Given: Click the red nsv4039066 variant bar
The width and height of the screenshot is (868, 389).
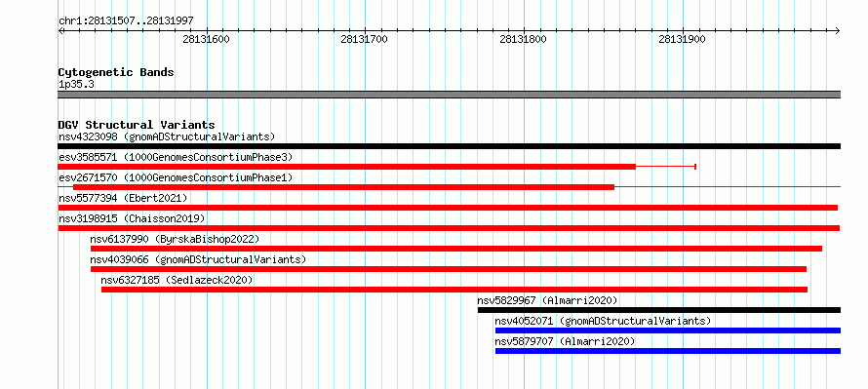Looking at the screenshot, I should [x=449, y=269].
